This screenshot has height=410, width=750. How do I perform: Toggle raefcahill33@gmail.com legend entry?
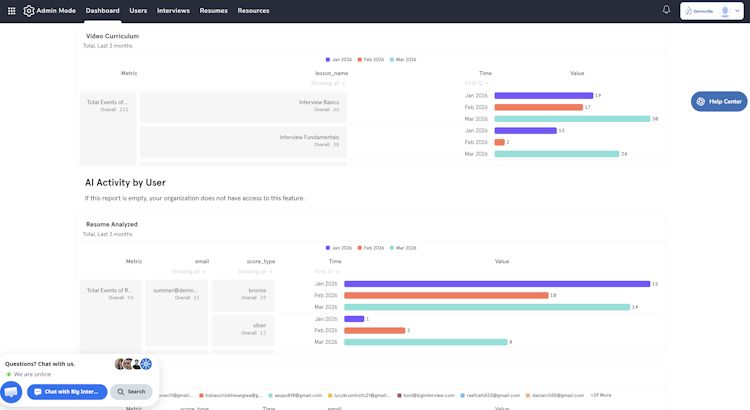coord(490,395)
